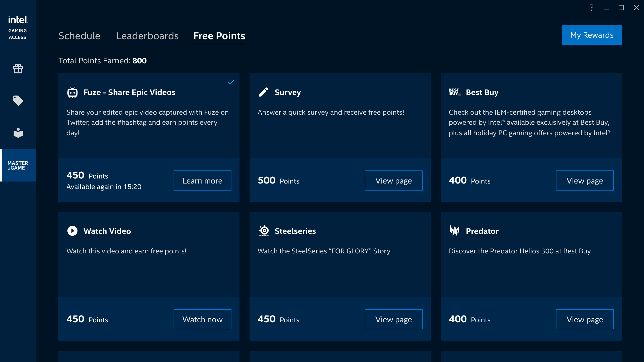Image resolution: width=644 pixels, height=362 pixels.
Task: Click the Predator logo icon
Action: (455, 231)
